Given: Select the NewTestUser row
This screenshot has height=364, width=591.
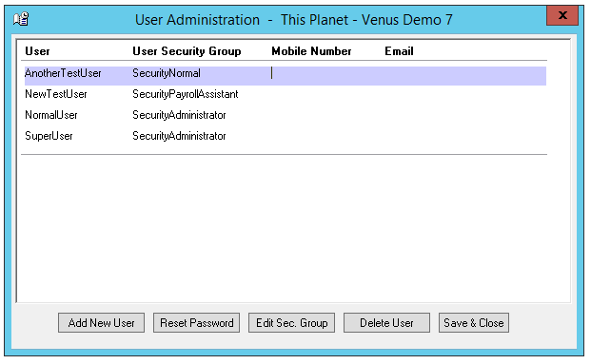Looking at the screenshot, I should click(x=286, y=94).
